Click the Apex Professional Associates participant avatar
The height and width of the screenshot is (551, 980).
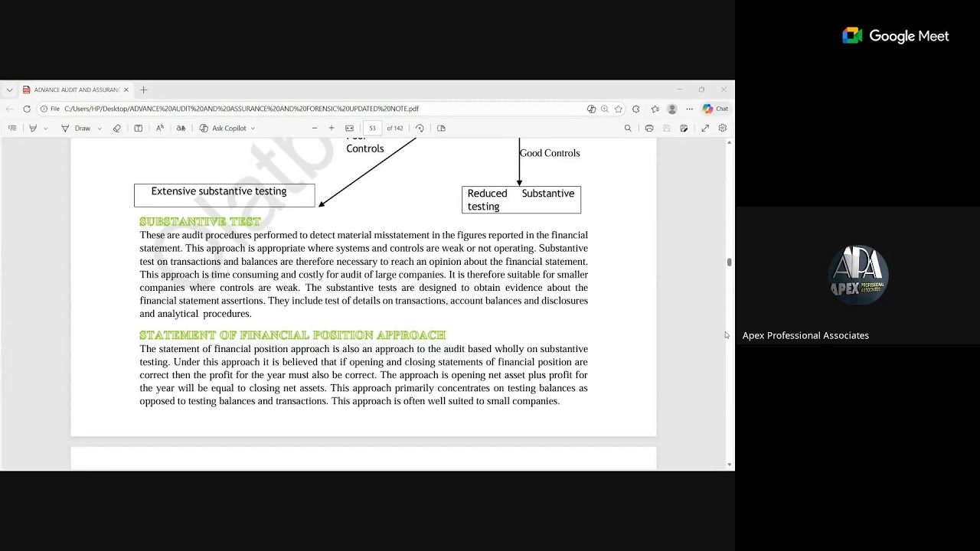pos(858,275)
